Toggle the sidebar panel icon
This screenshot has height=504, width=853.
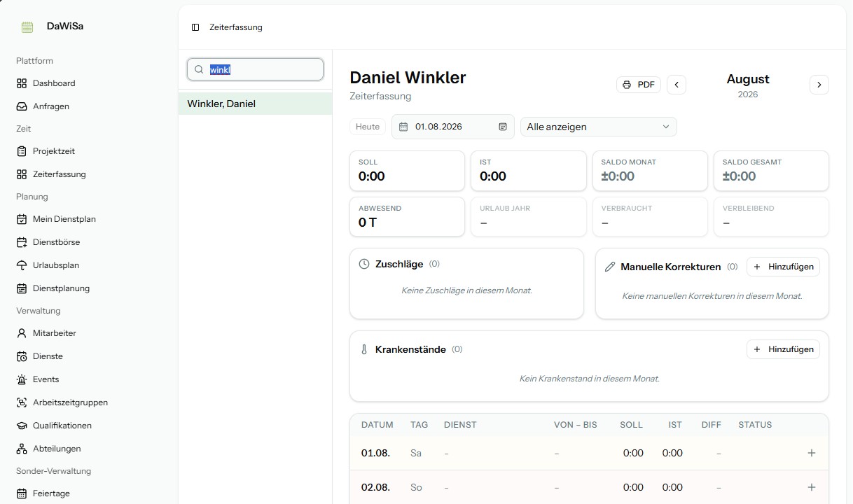tap(195, 27)
